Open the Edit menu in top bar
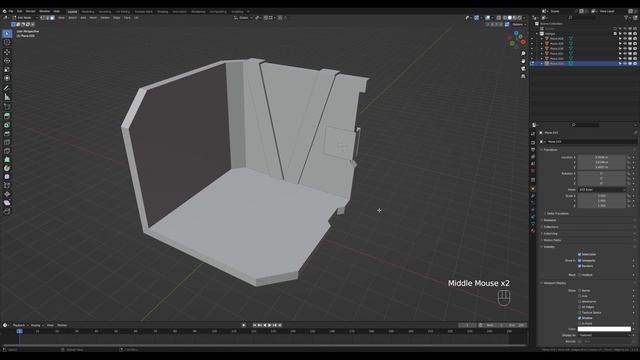This screenshot has width=640, height=360. point(19,11)
